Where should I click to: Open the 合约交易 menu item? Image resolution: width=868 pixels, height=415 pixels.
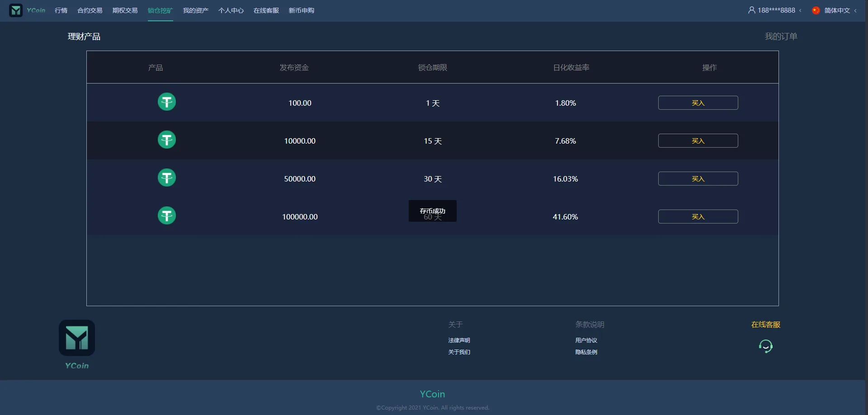(x=90, y=10)
